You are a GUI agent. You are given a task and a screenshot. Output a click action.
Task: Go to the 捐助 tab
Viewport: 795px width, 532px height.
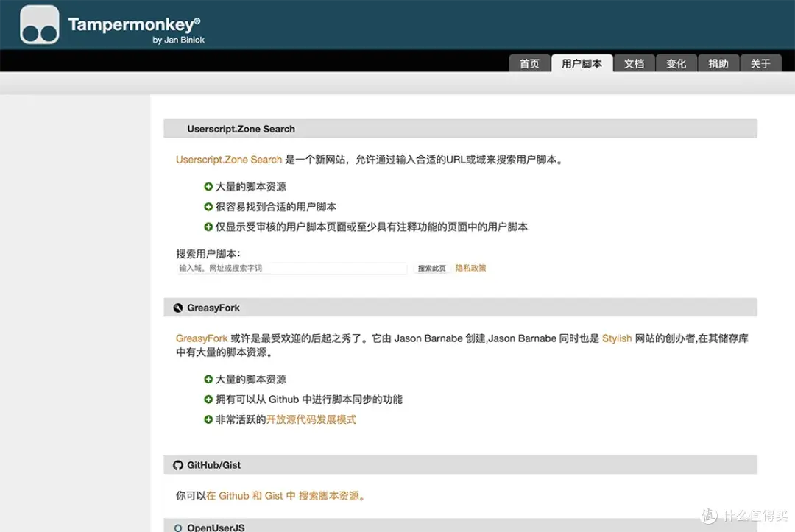[718, 63]
